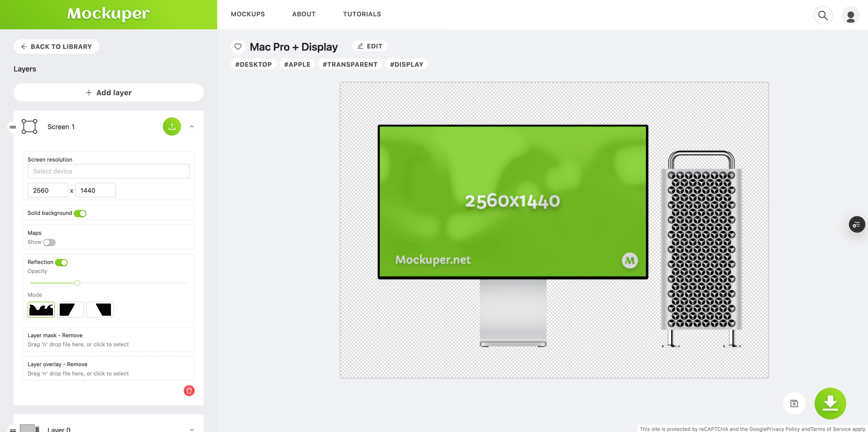
Task: Collapse the Screen 1 panel
Action: (192, 127)
